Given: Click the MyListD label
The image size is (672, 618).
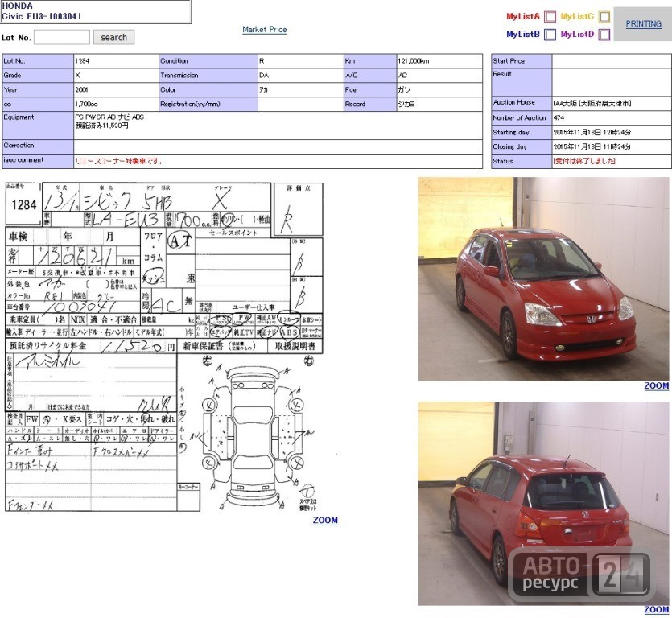Looking at the screenshot, I should (x=577, y=35).
